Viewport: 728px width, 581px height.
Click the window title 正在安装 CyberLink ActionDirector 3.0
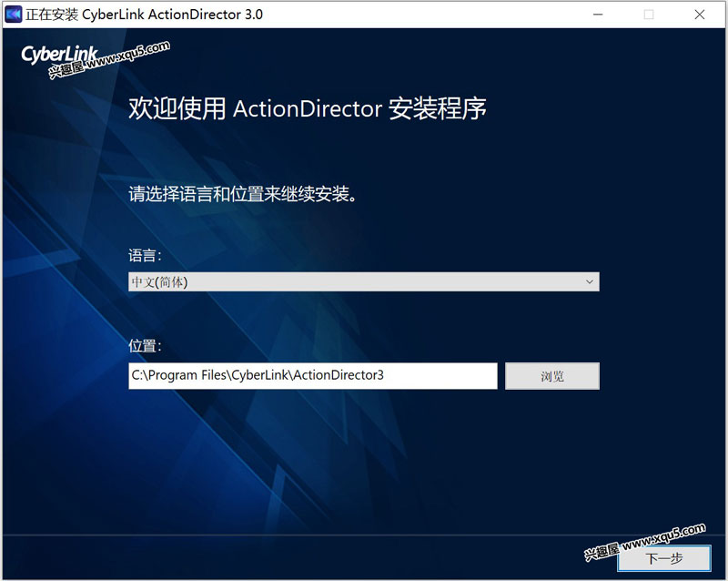144,15
